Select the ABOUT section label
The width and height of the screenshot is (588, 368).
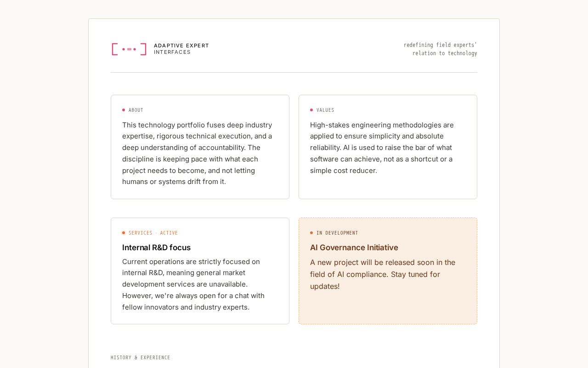[x=136, y=110]
